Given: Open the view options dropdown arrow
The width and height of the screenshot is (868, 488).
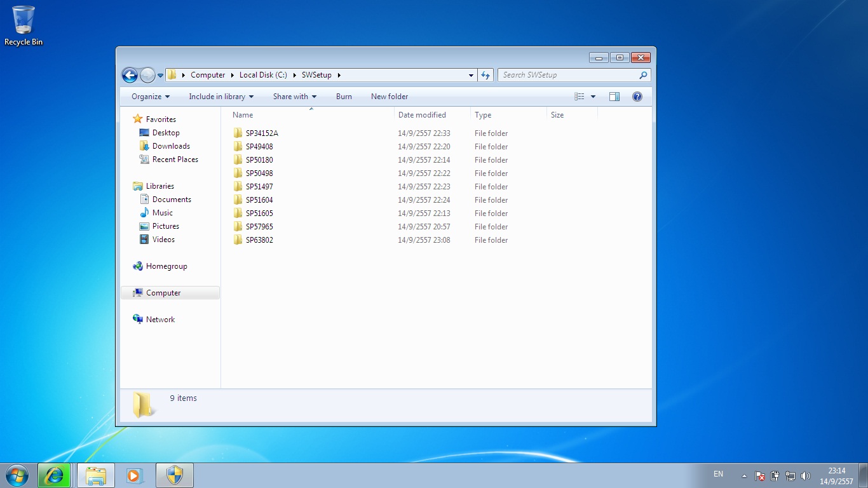Looking at the screenshot, I should pyautogui.click(x=593, y=97).
